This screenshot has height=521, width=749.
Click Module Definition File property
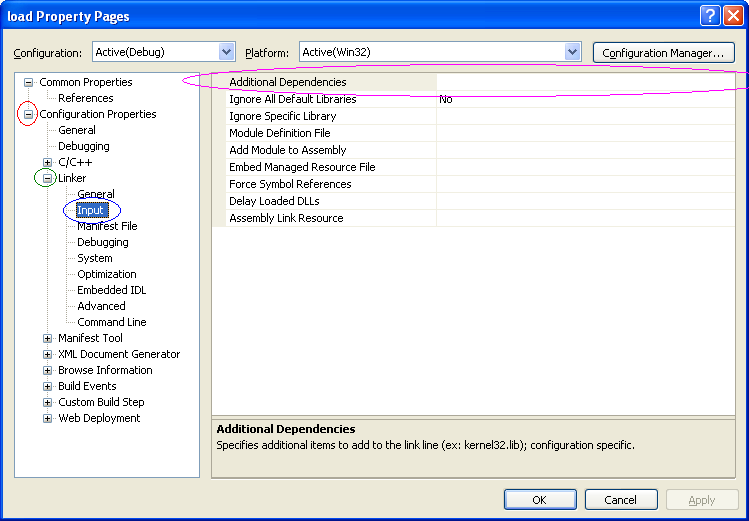pos(279,133)
